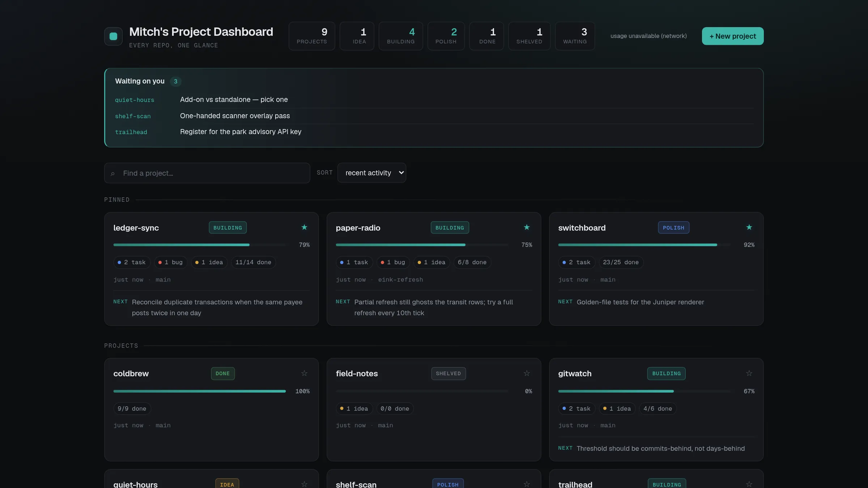Click the '11/14 done' chip
The width and height of the screenshot is (868, 488).
[254, 262]
